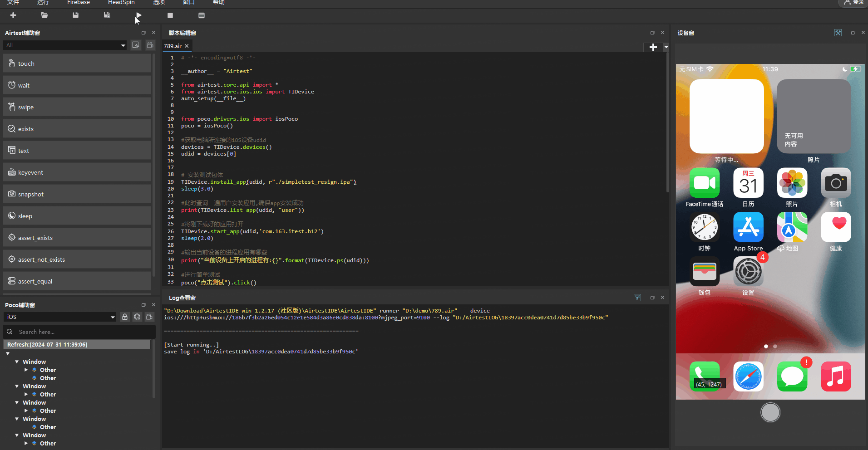
Task: Toggle Poco recording mode
Action: pos(149,317)
